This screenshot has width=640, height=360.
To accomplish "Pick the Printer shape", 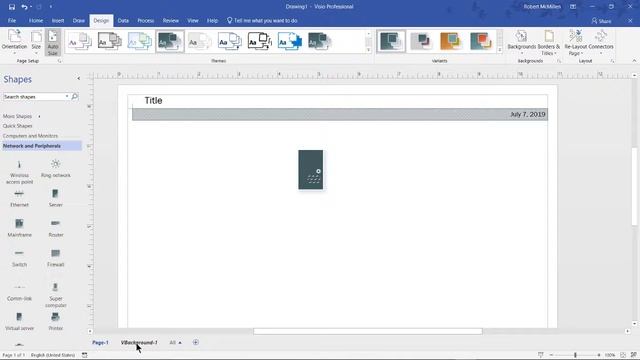I will pyautogui.click(x=56, y=321).
